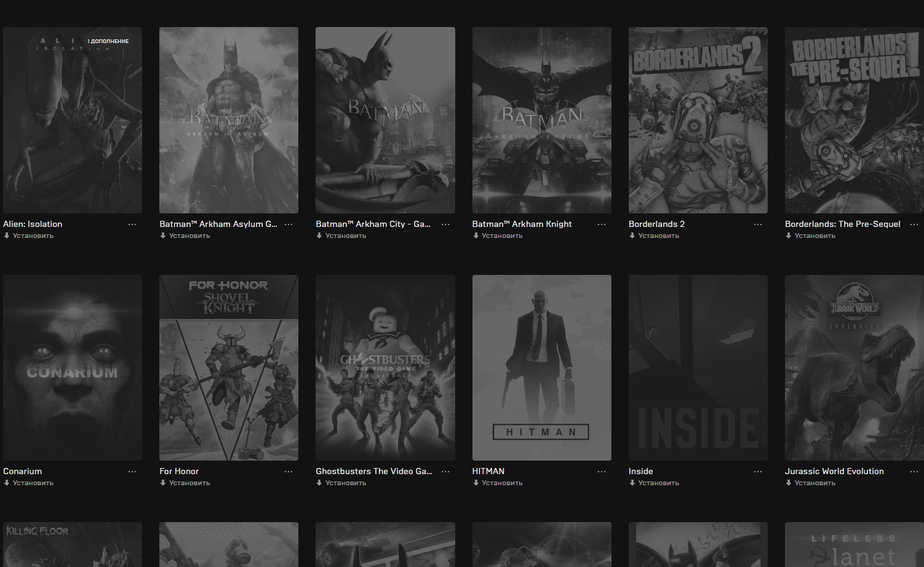The image size is (924, 567).
Task: Open options menu for For Honor
Action: [x=289, y=472]
